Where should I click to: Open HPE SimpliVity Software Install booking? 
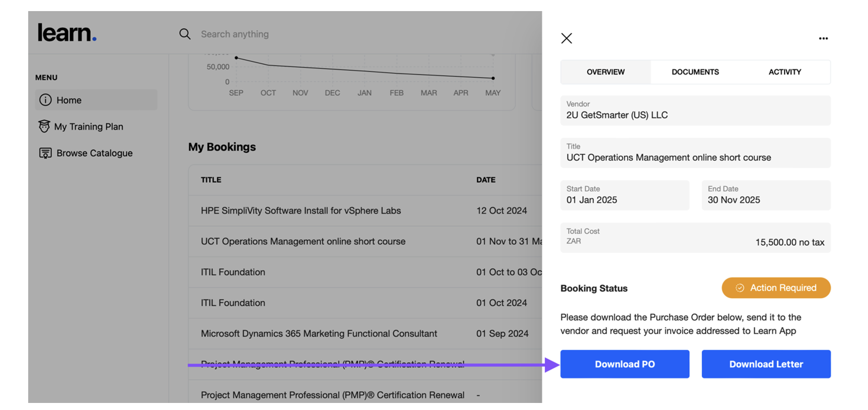pyautogui.click(x=301, y=211)
